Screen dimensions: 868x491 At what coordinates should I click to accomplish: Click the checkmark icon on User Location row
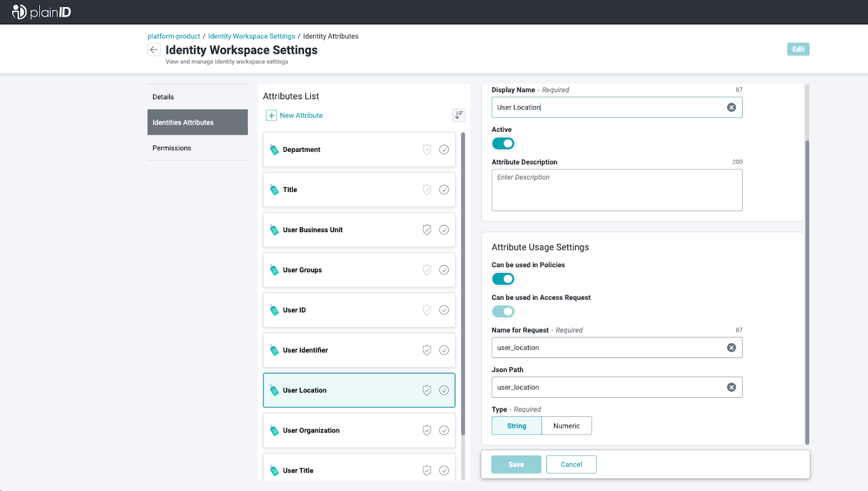(444, 390)
